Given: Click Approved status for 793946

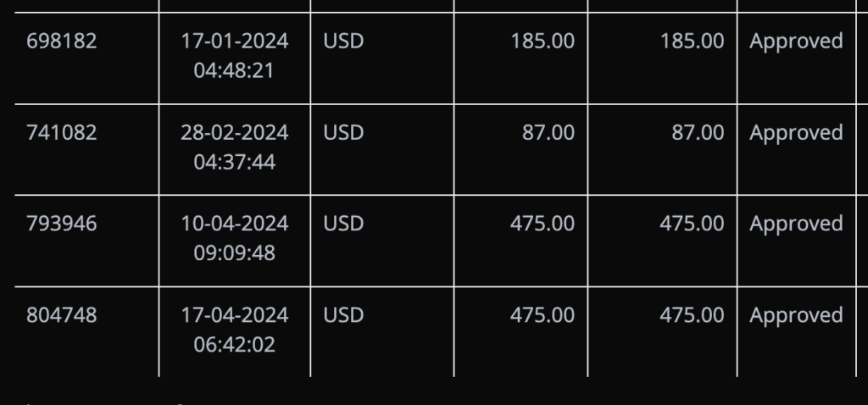Looking at the screenshot, I should pyautogui.click(x=796, y=225).
